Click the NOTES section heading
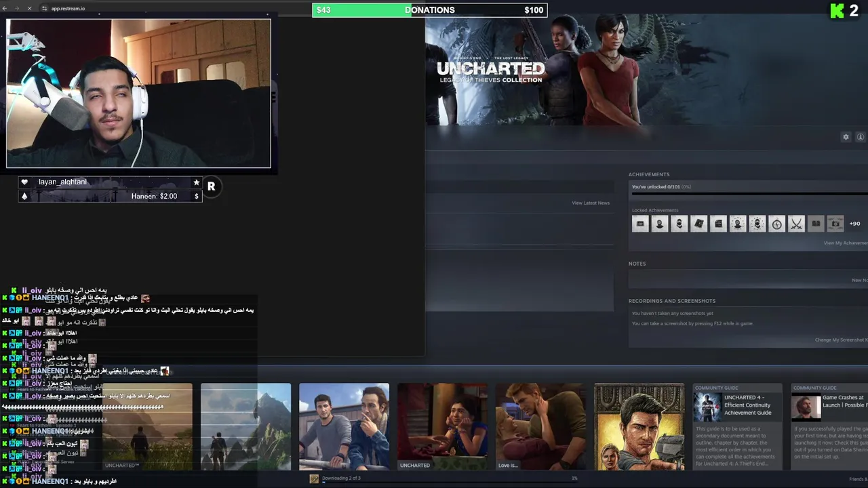 pos(637,264)
